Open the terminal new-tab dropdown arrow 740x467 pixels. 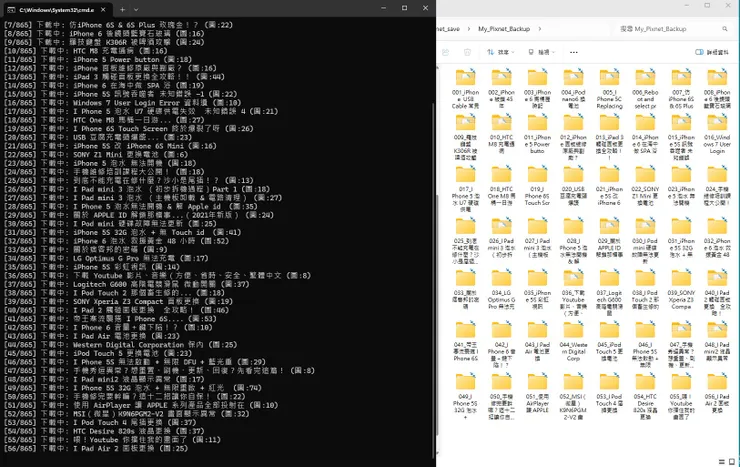point(136,9)
